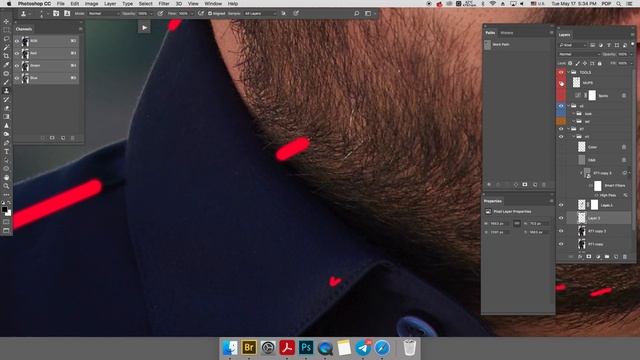Open the layer Kind filter dropdown

coord(573,45)
